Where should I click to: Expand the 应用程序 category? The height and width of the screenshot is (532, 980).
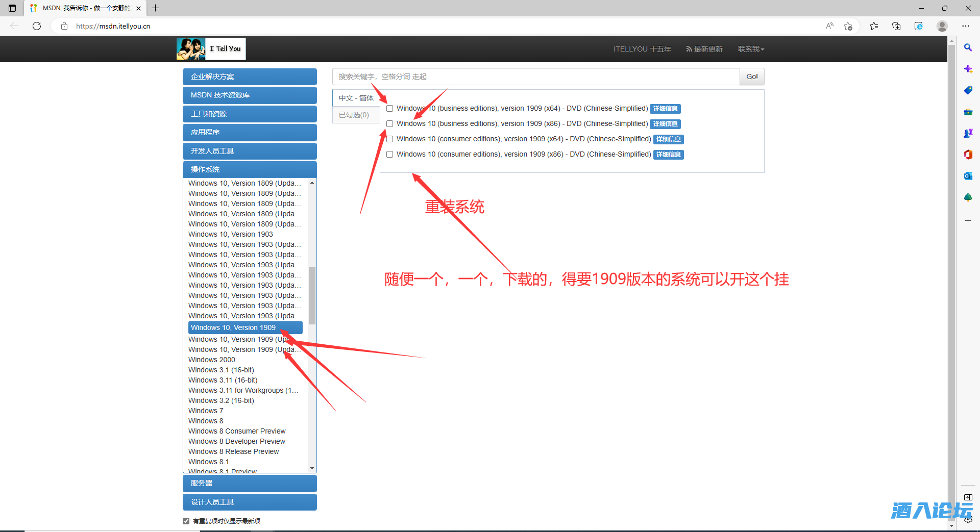pos(250,133)
